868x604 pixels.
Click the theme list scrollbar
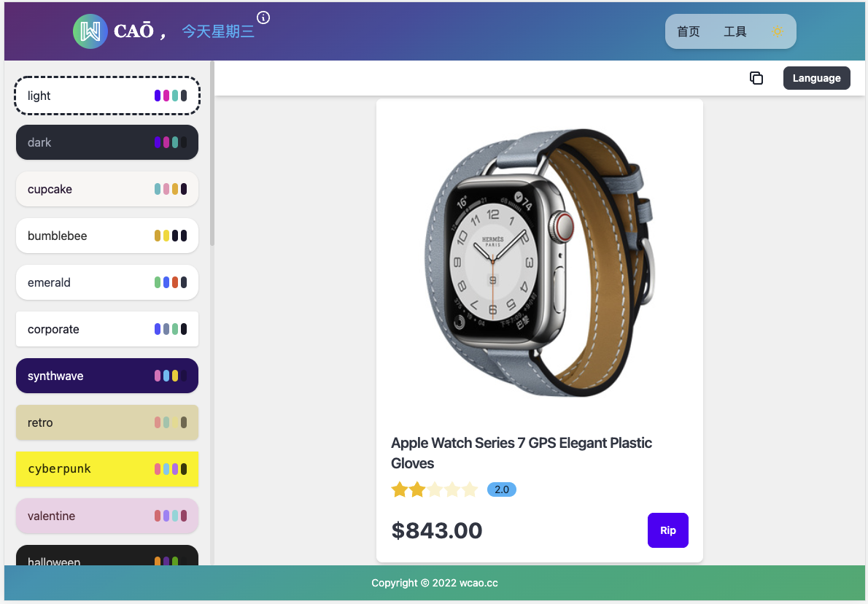point(212,154)
